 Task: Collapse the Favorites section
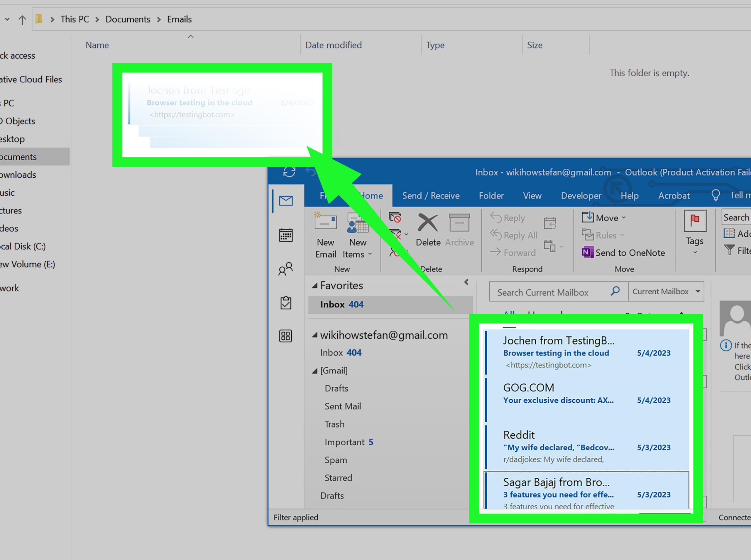tap(315, 285)
